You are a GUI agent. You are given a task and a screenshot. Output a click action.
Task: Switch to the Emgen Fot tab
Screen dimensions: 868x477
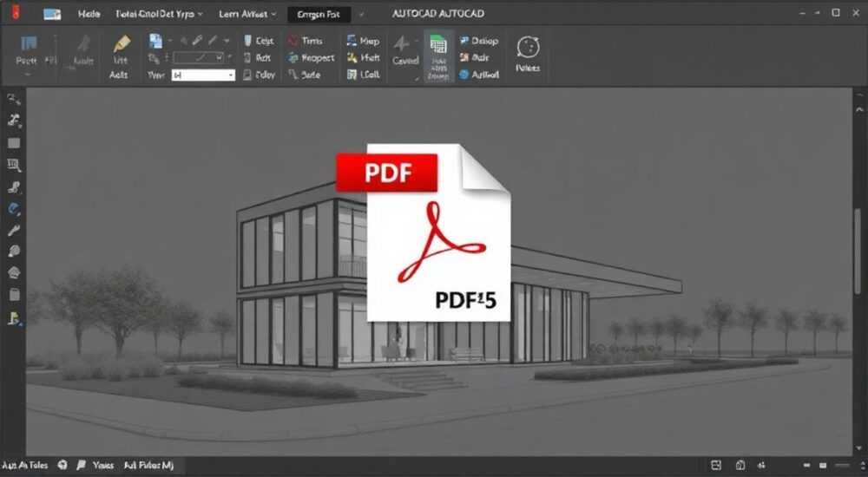point(319,15)
